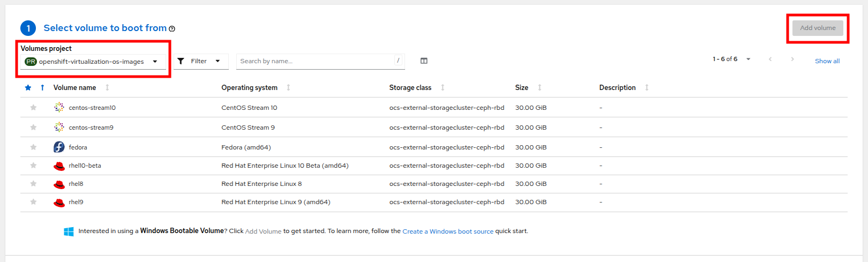Click the Windows logo icon
The height and width of the screenshot is (262, 868).
pyautogui.click(x=69, y=231)
